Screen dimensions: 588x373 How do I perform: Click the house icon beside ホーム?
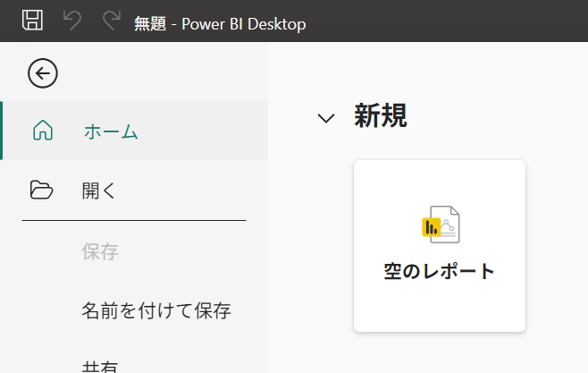click(x=43, y=131)
